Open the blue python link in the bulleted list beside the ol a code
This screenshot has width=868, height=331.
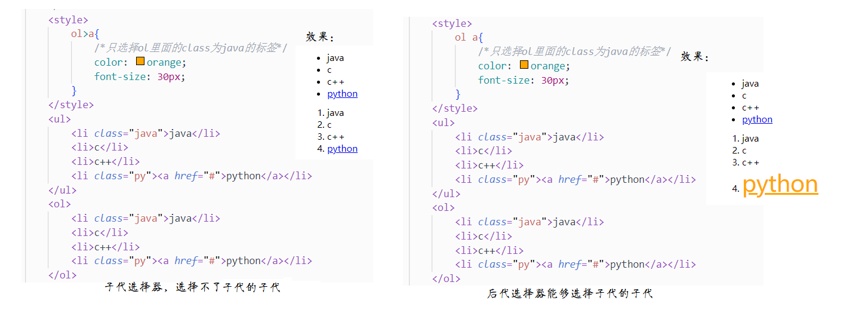[757, 119]
